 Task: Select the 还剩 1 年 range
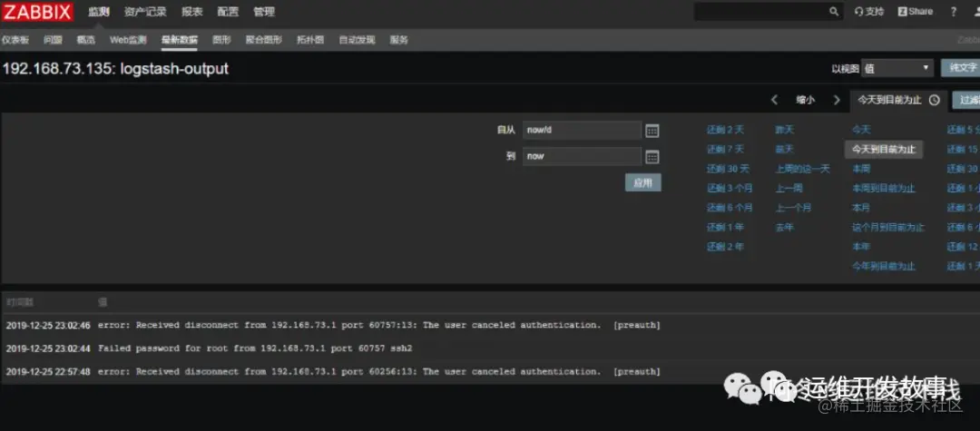click(726, 228)
